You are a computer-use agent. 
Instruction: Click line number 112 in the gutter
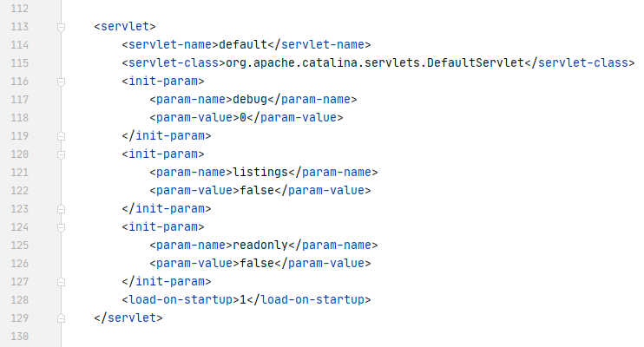point(18,9)
